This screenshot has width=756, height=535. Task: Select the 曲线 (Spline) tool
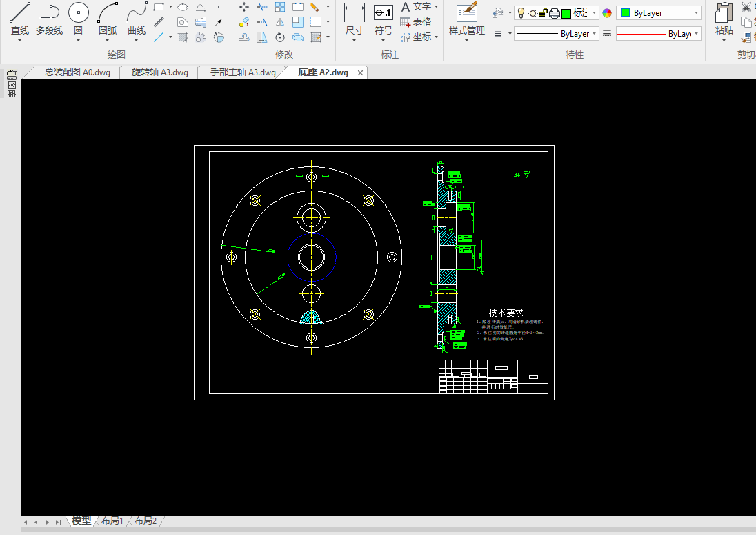click(137, 19)
